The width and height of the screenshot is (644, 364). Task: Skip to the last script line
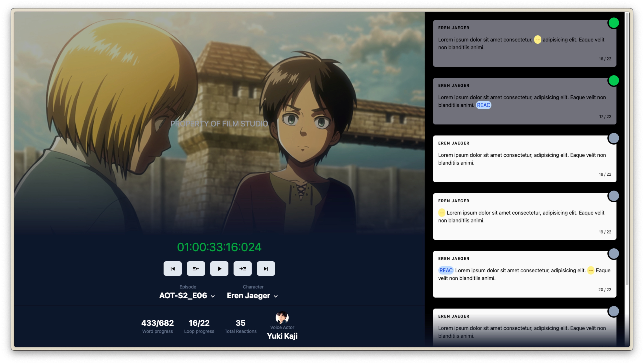click(266, 268)
